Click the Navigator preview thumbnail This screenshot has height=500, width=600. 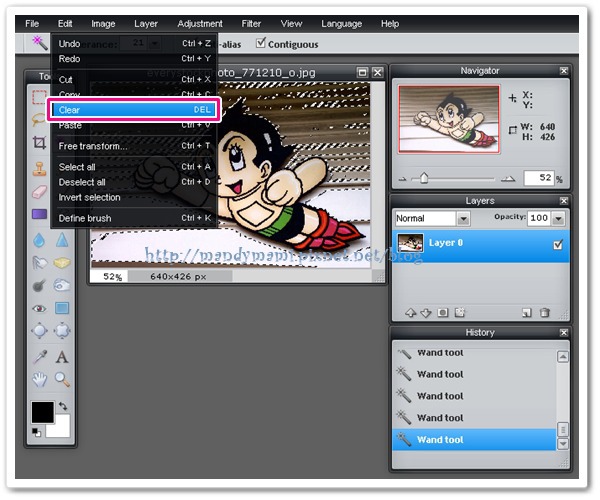coord(449,119)
